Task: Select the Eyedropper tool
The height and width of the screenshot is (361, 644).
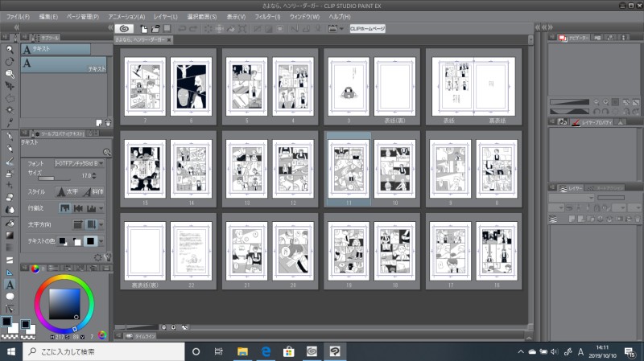Action: [x=10, y=123]
